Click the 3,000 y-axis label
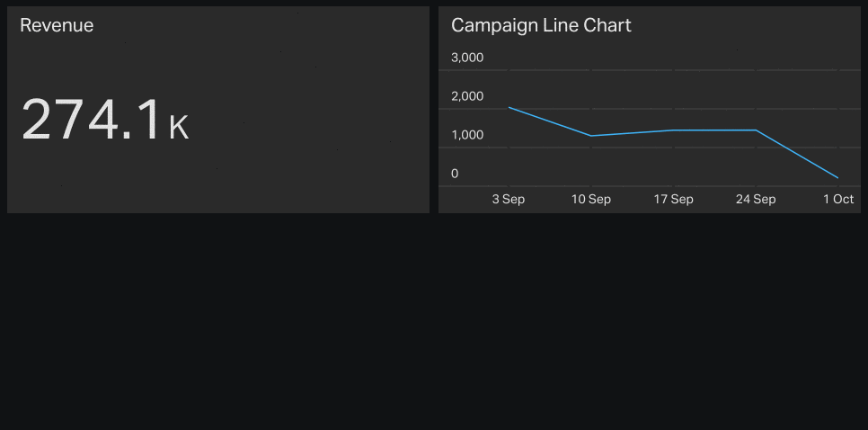 pyautogui.click(x=467, y=58)
